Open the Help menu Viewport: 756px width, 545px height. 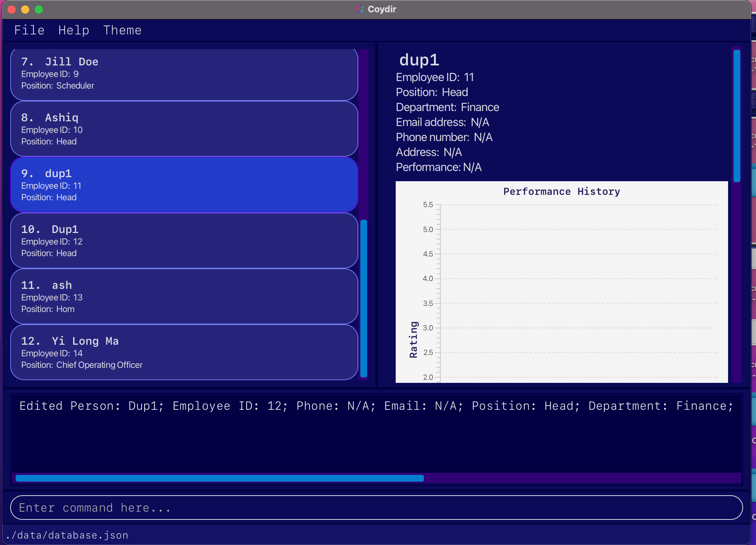click(x=74, y=30)
